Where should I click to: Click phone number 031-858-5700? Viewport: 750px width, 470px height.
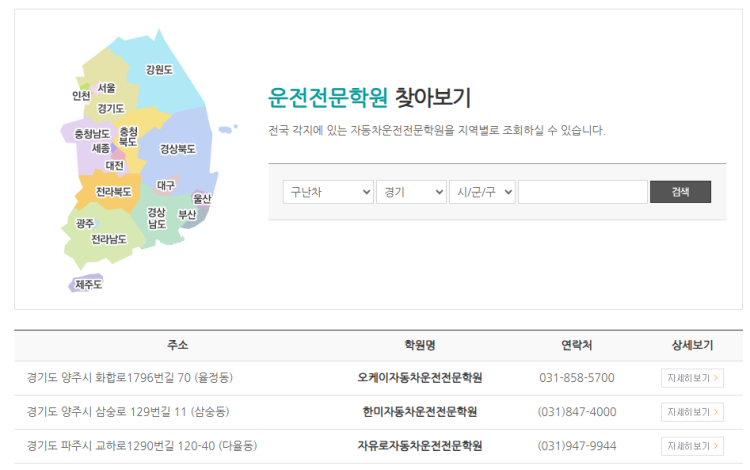pos(576,378)
